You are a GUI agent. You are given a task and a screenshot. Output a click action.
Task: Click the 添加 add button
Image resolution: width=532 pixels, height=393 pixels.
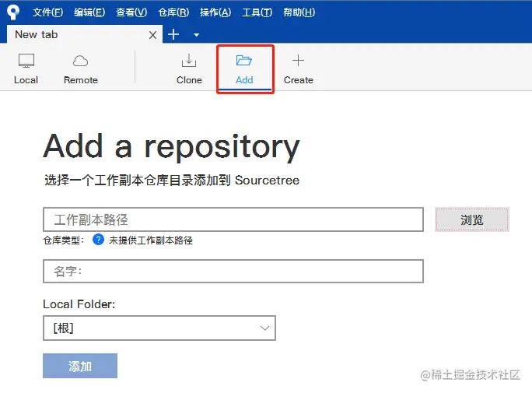(80, 366)
